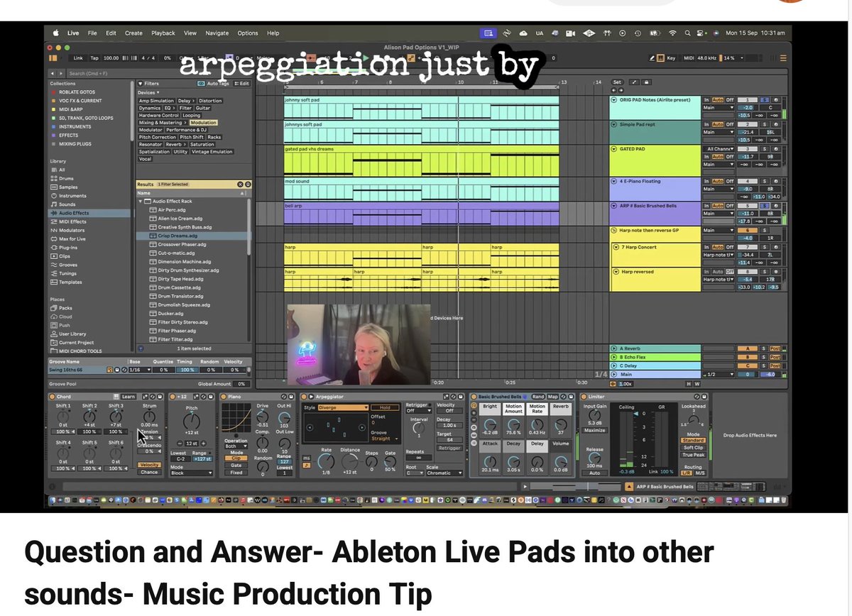Click the next locator arrow under Set
Viewport: 852px width, 616px height.
pos(621,91)
